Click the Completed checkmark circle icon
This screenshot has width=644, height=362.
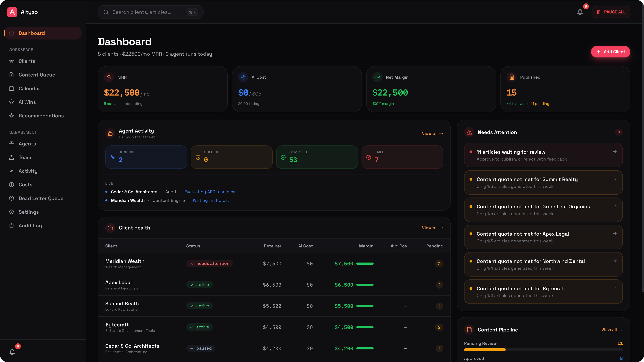point(283,157)
